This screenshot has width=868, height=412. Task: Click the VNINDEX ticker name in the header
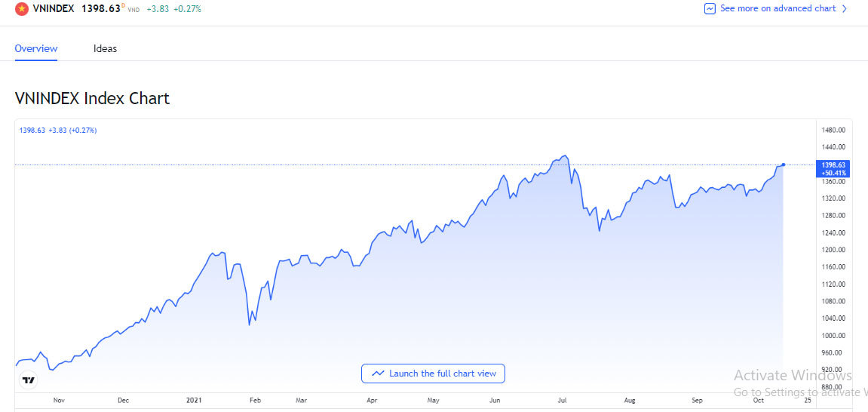(54, 9)
